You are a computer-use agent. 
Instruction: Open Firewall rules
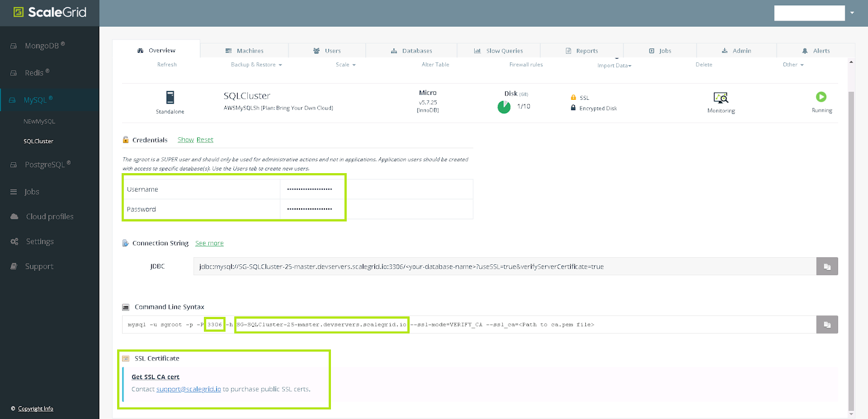(x=526, y=65)
